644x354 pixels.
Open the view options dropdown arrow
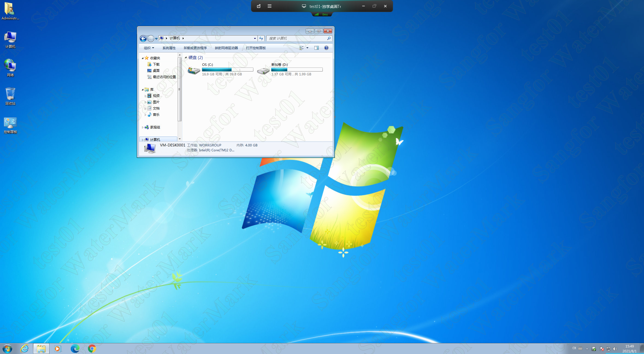pyautogui.click(x=308, y=48)
